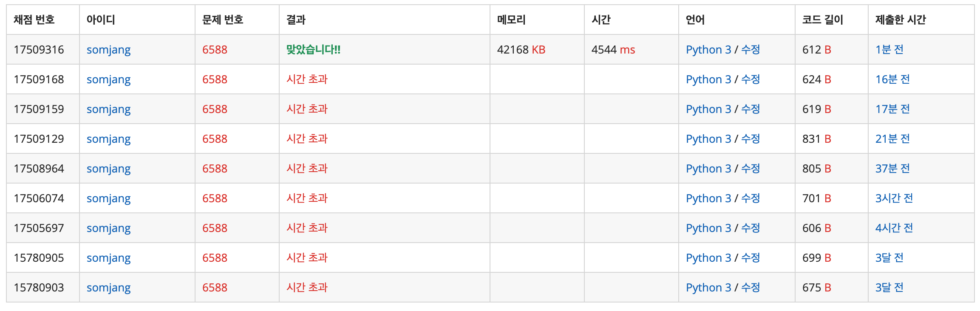The width and height of the screenshot is (980, 311).
Task: Click 수정 in submission 15780903 row
Action: [751, 288]
